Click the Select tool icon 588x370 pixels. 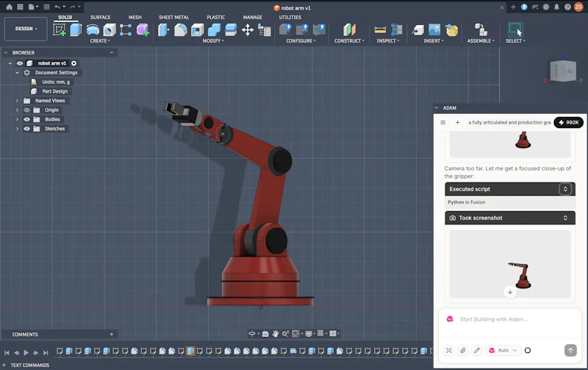point(515,29)
